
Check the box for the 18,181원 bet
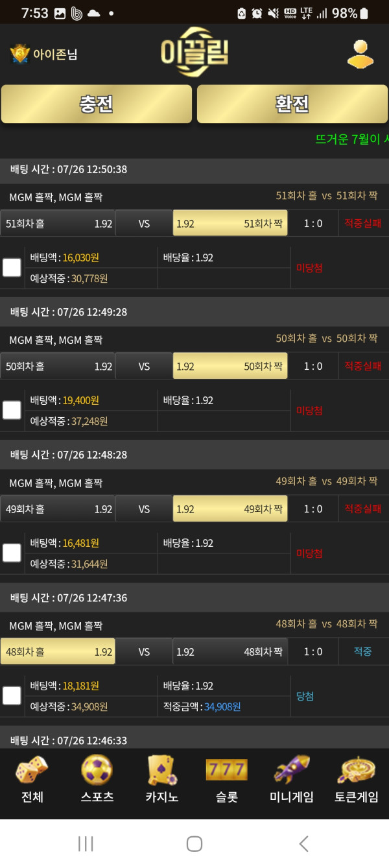tap(12, 695)
